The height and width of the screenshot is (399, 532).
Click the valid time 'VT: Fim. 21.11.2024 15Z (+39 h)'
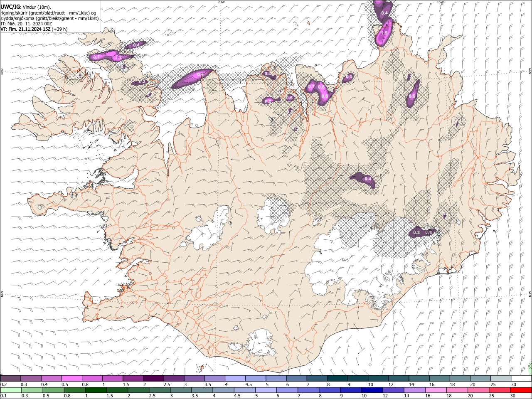(x=34, y=29)
